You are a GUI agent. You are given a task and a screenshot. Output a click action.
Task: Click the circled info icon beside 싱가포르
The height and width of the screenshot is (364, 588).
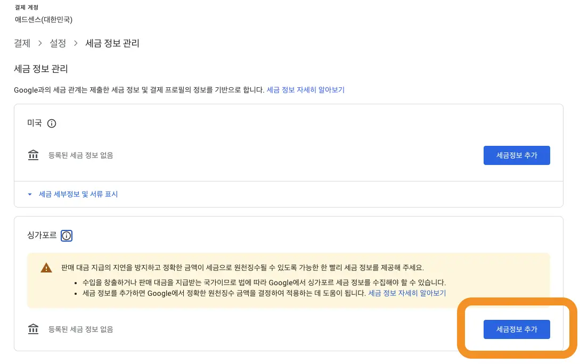pyautogui.click(x=67, y=236)
